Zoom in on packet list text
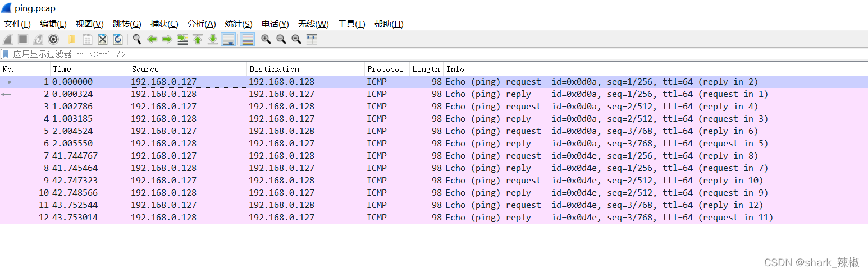 tap(266, 39)
